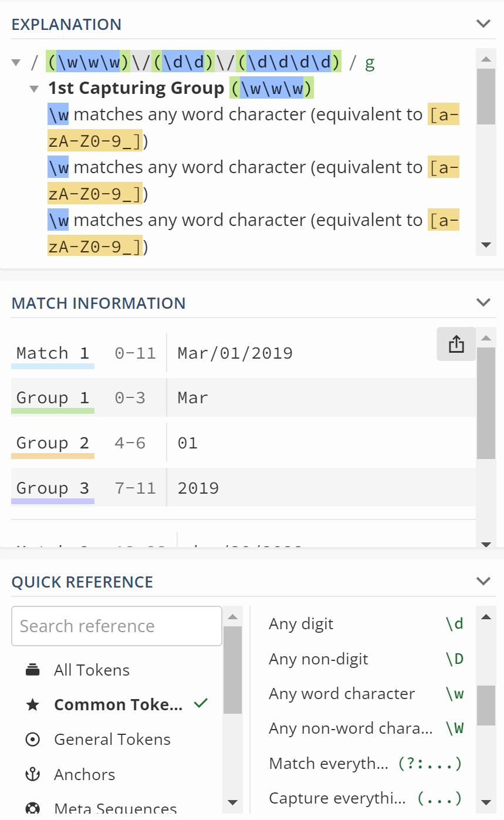Click the Common Tokens star icon
504x820 pixels.
pos(33,704)
